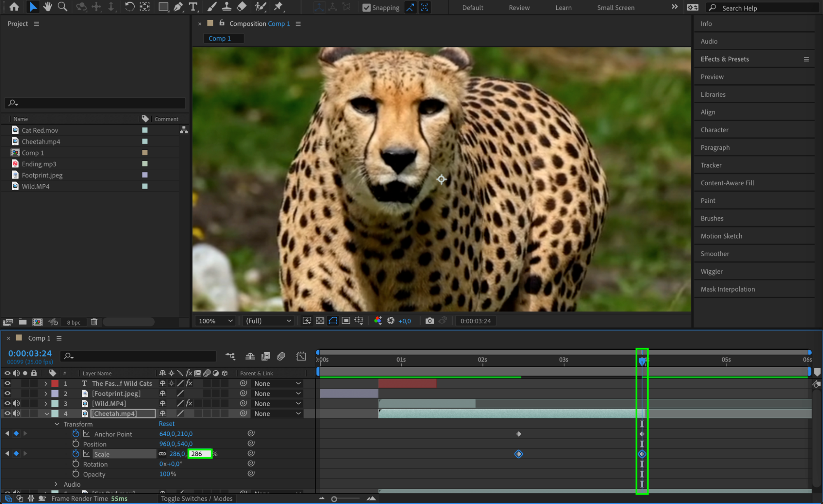Toggle the Snapping checkbox
The width and height of the screenshot is (823, 504).
point(366,7)
